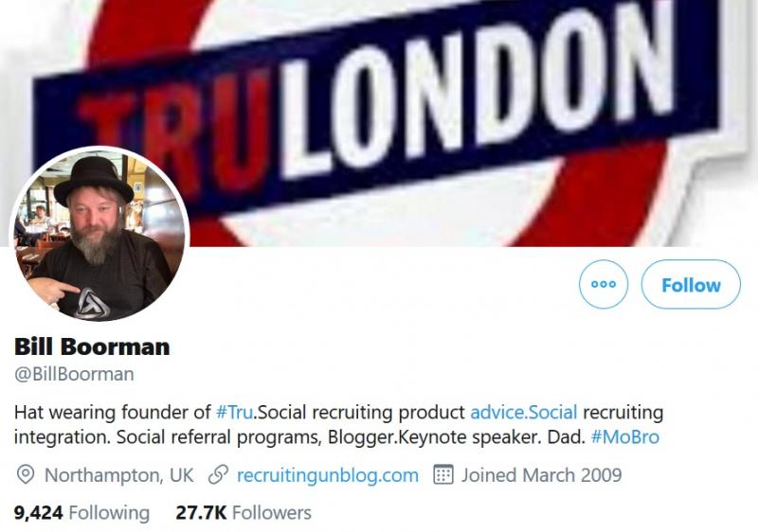Open the recruitingunblog.com website link
This screenshot has width=758, height=532.
(327, 474)
